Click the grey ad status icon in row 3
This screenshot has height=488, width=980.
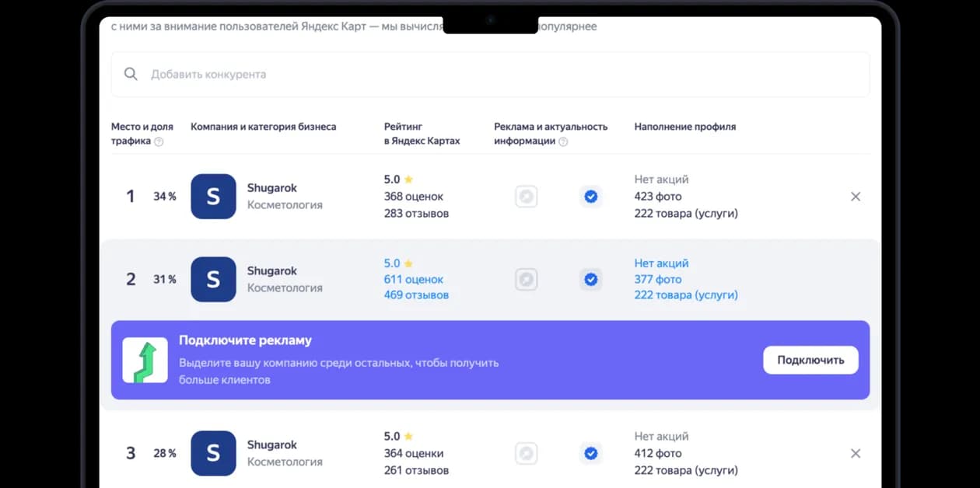click(x=527, y=453)
